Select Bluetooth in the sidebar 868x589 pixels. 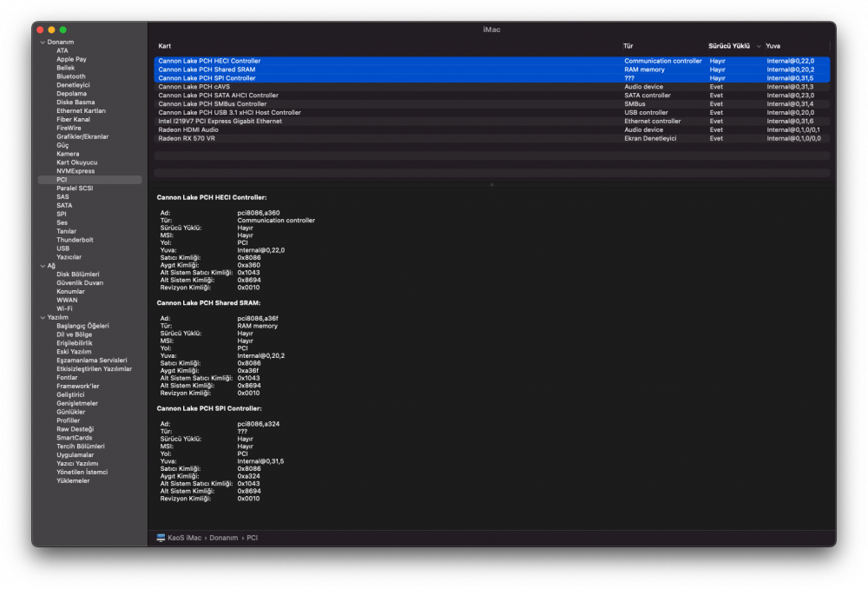[71, 76]
